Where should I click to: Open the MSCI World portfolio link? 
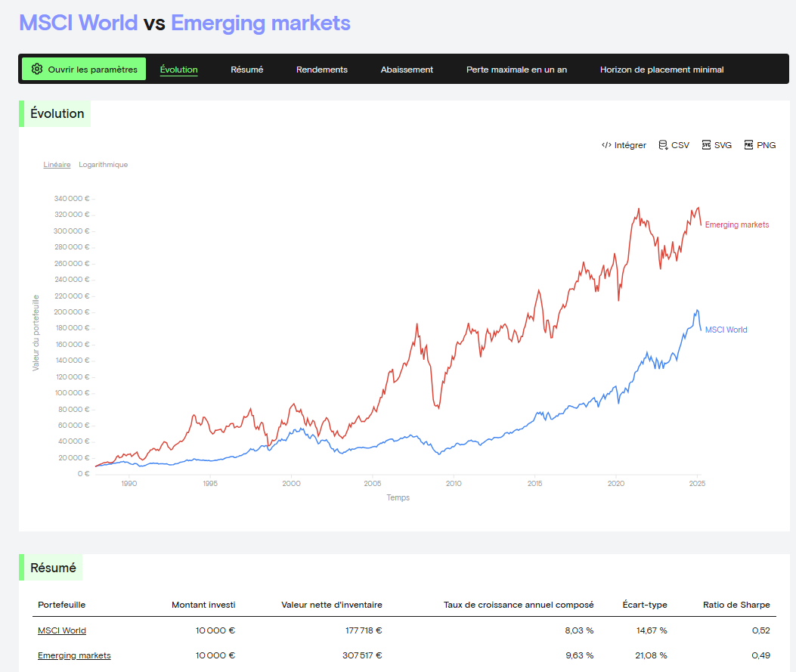coord(62,630)
